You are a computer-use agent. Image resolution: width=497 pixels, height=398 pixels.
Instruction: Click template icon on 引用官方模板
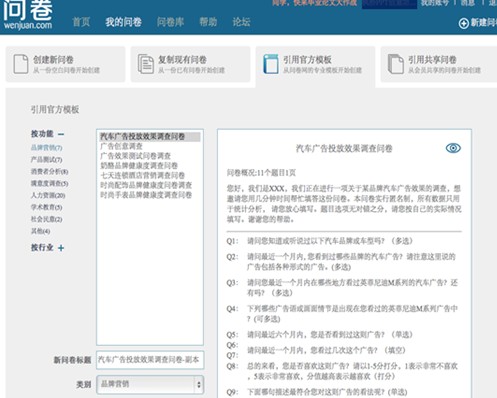[271, 64]
